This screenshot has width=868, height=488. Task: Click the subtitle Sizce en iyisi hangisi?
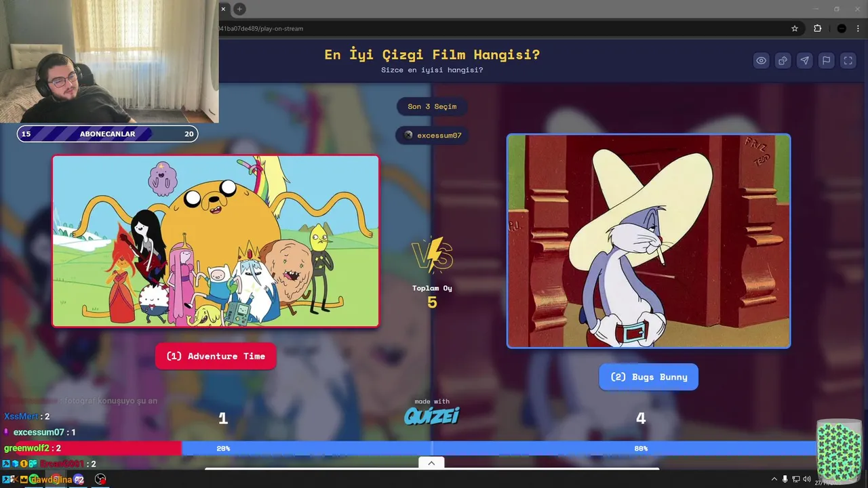[432, 70]
